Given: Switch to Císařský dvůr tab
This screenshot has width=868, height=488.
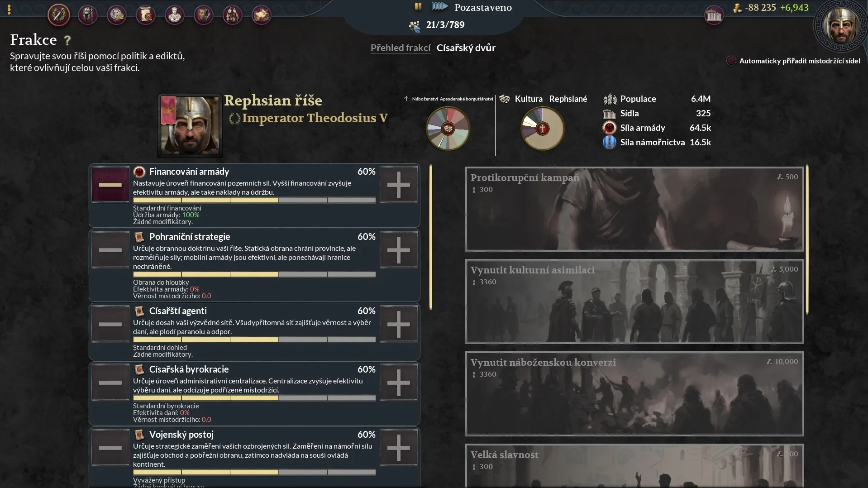Looking at the screenshot, I should pos(466,48).
